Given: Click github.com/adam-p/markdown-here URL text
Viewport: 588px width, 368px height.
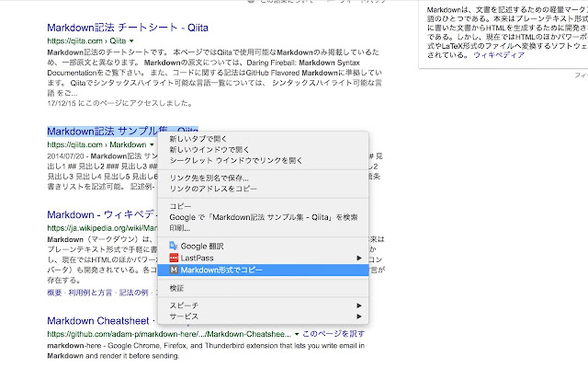Looking at the screenshot, I should pyautogui.click(x=169, y=334).
